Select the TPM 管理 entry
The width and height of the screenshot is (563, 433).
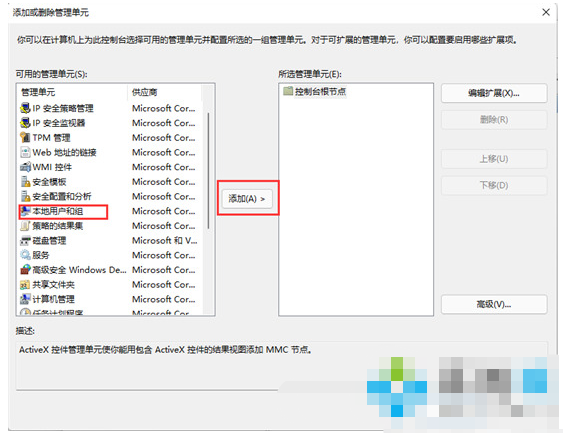109,138
